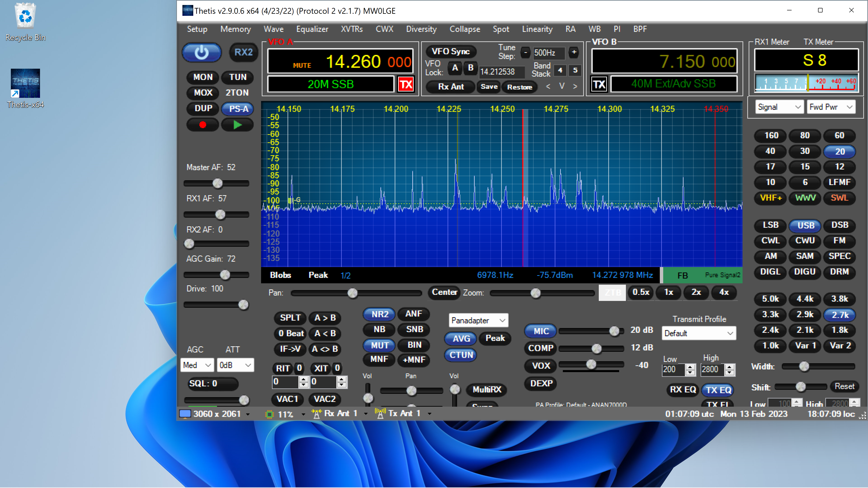
Task: Enable the COMP compressor
Action: pos(540,348)
